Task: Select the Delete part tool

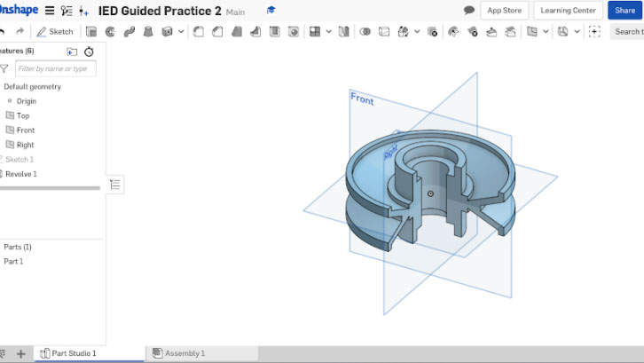Action: point(432,32)
